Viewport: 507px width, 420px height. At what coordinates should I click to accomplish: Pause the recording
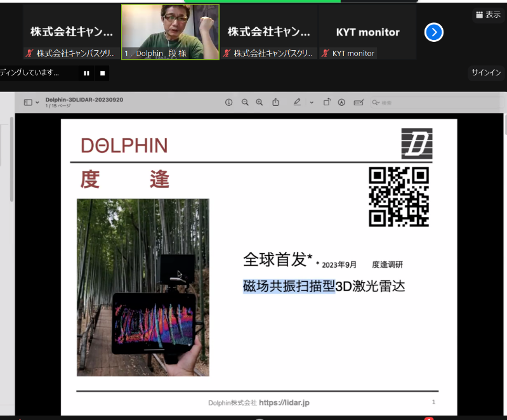point(86,74)
